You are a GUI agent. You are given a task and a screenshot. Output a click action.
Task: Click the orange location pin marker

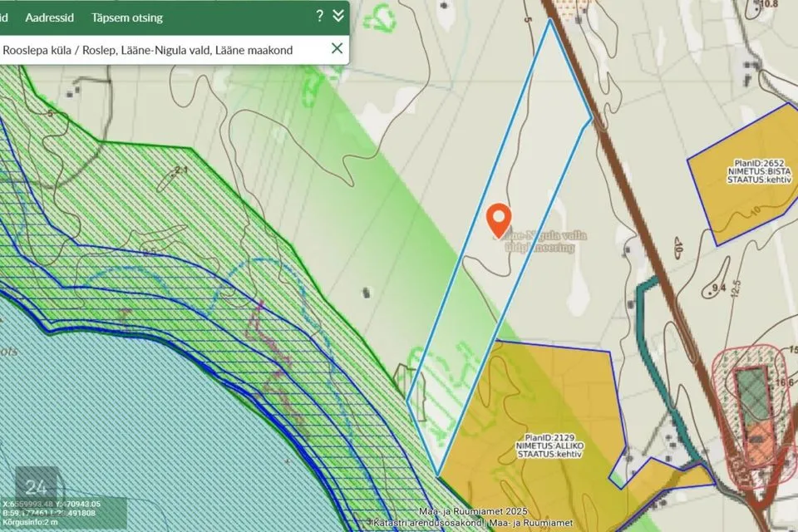pos(499,220)
